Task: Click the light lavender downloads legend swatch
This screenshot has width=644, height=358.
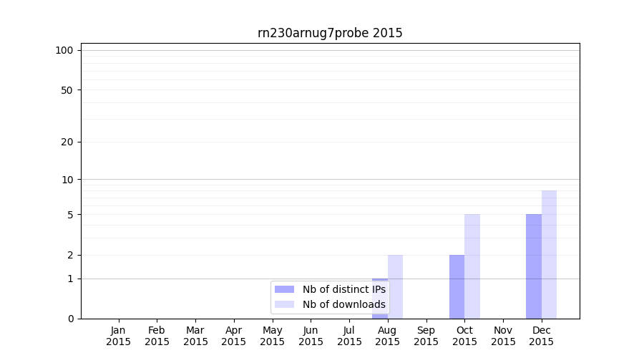Action: (284, 304)
